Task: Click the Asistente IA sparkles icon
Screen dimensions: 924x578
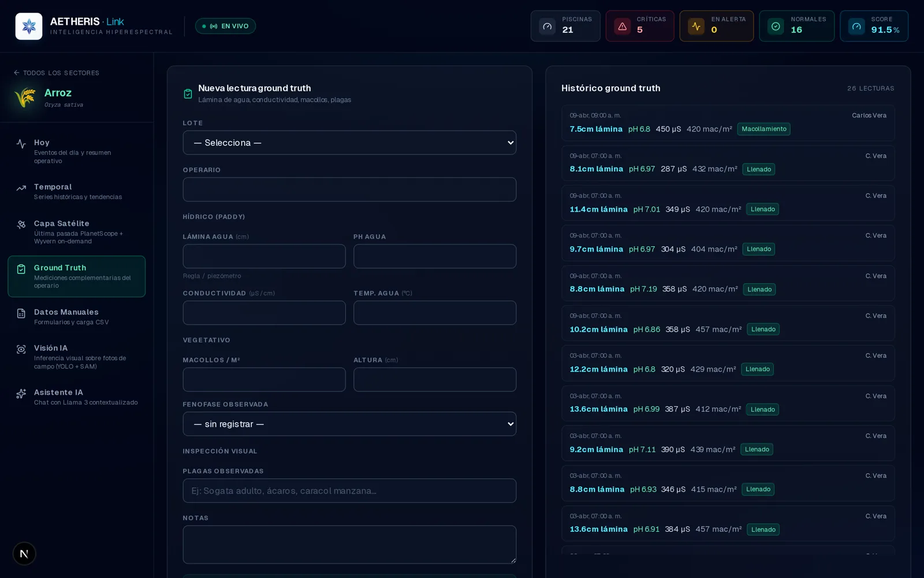Action: 21,394
